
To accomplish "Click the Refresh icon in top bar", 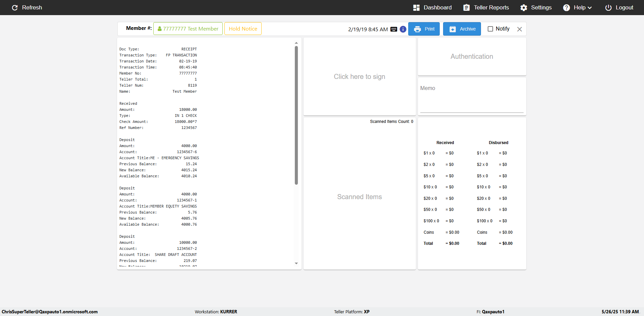I will tap(15, 7).
